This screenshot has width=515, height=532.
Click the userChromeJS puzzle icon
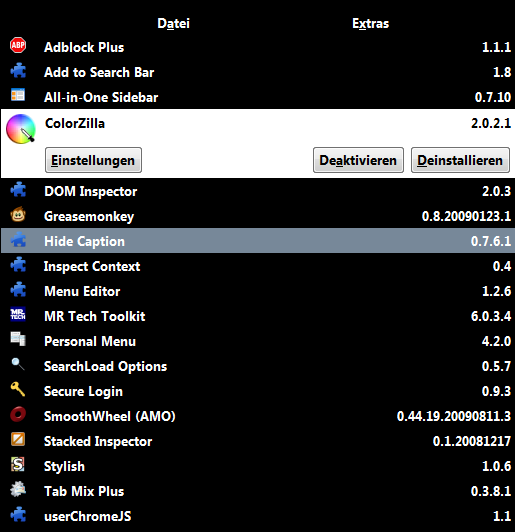click(18, 514)
